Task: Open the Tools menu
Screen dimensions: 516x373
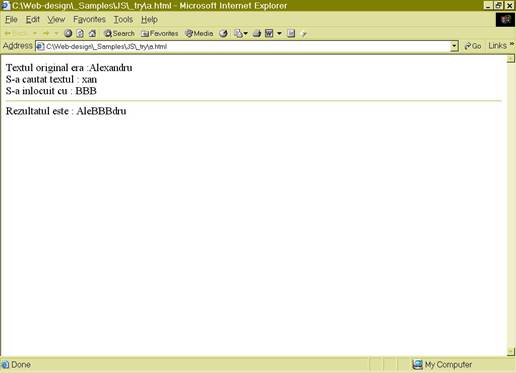Action: click(123, 20)
